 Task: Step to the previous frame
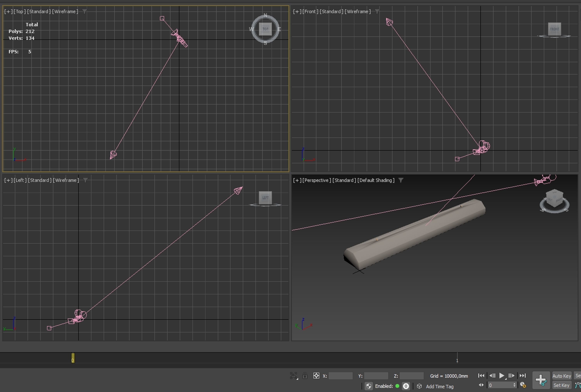pos(492,376)
